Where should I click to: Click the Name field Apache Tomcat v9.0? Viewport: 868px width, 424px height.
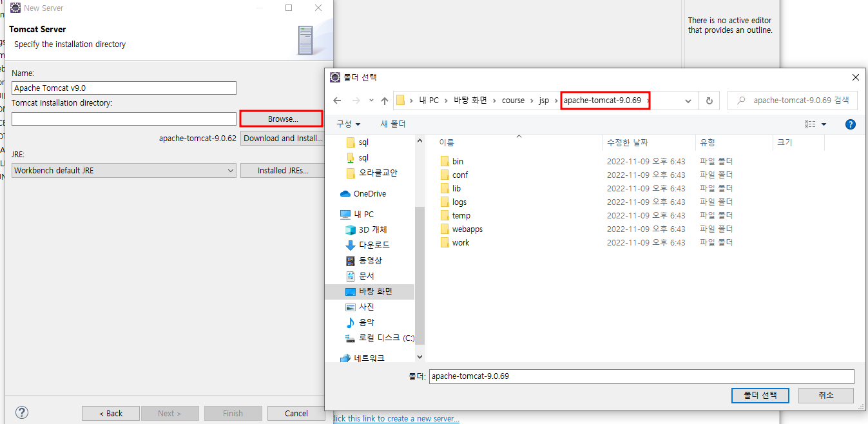point(124,88)
